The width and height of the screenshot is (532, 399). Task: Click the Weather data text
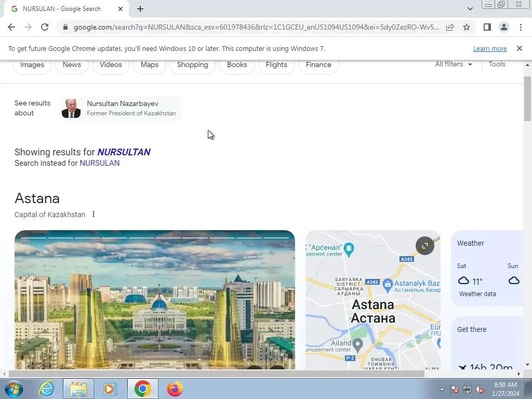click(x=477, y=294)
